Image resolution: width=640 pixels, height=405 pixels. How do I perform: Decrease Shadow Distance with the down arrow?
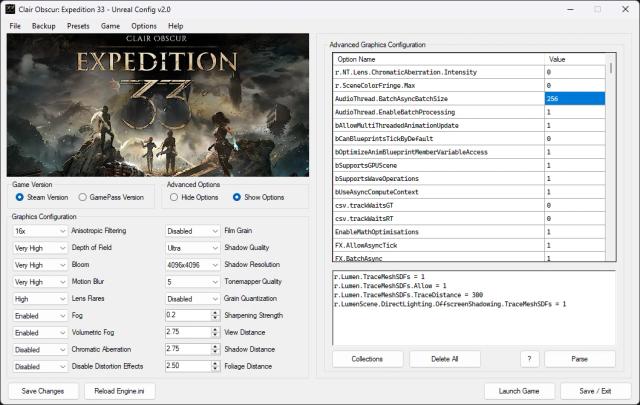[216, 352]
